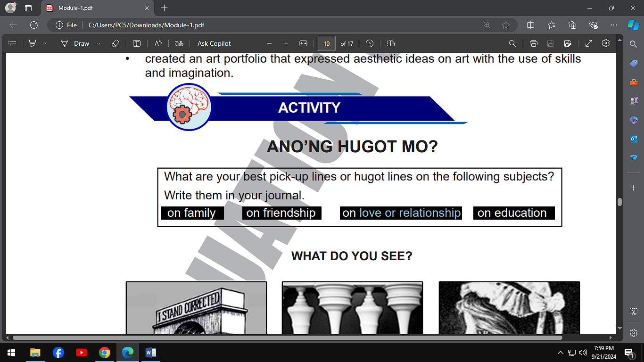The image size is (644, 362).
Task: Rotate the PDF page
Action: tap(370, 43)
